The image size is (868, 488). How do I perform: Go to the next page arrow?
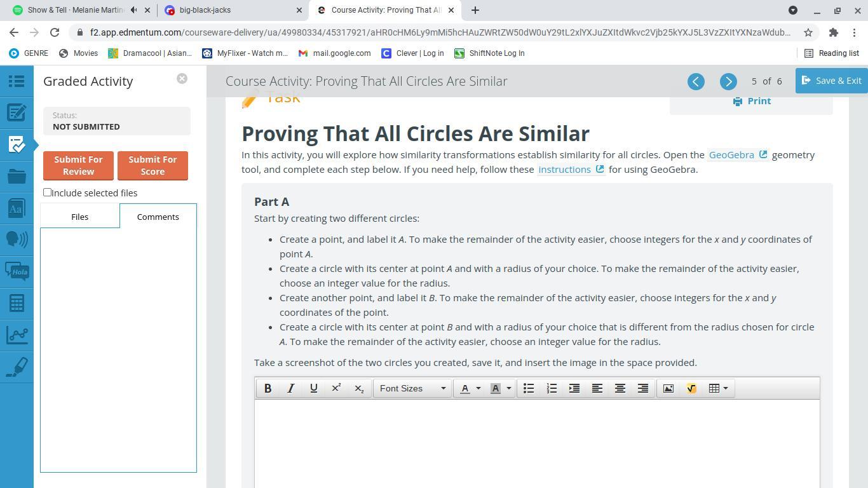pos(728,81)
